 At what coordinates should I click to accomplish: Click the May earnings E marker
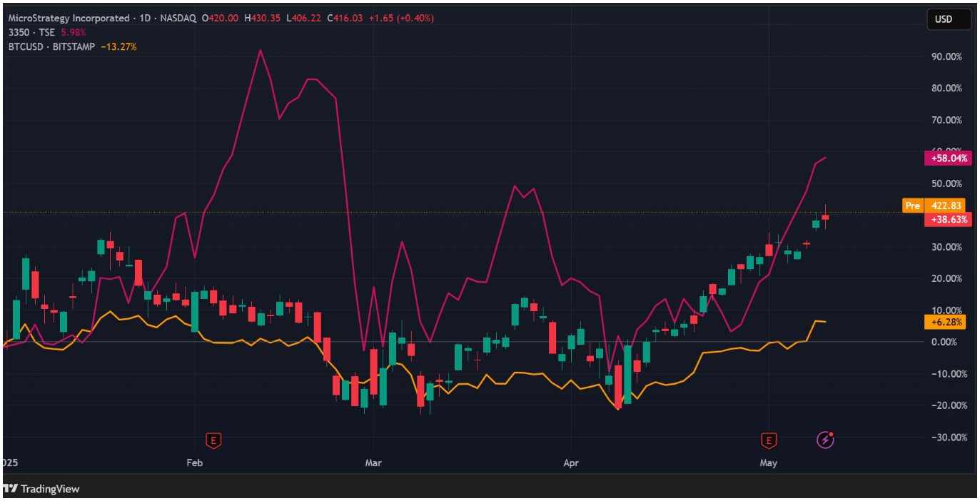pos(769,440)
